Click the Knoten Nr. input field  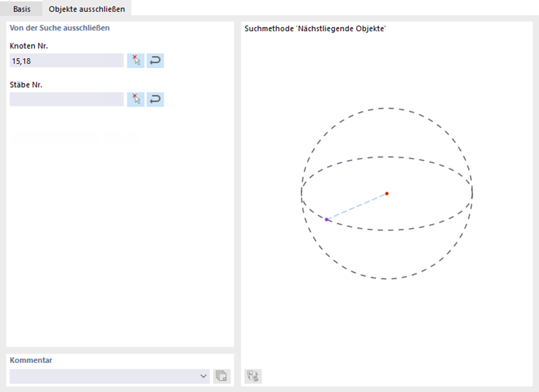click(67, 61)
